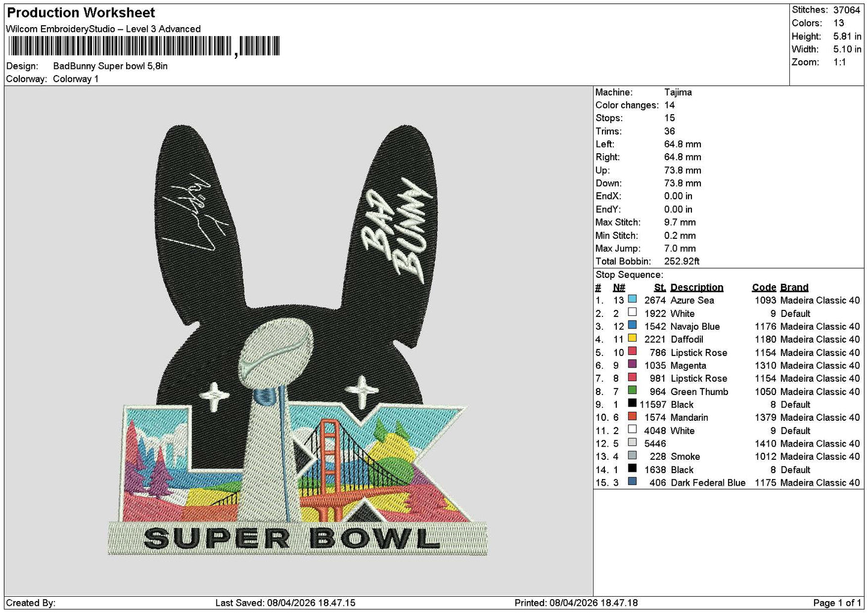Click the 'Stop Sequence:' heading
Screen dimensions: 868x613
coord(630,275)
